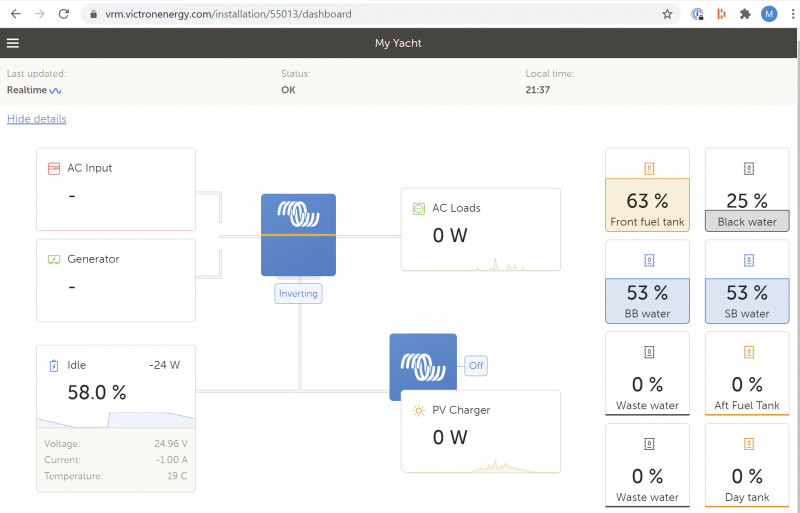Click the Front fuel tank icon
This screenshot has width=800, height=513.
[x=647, y=168]
